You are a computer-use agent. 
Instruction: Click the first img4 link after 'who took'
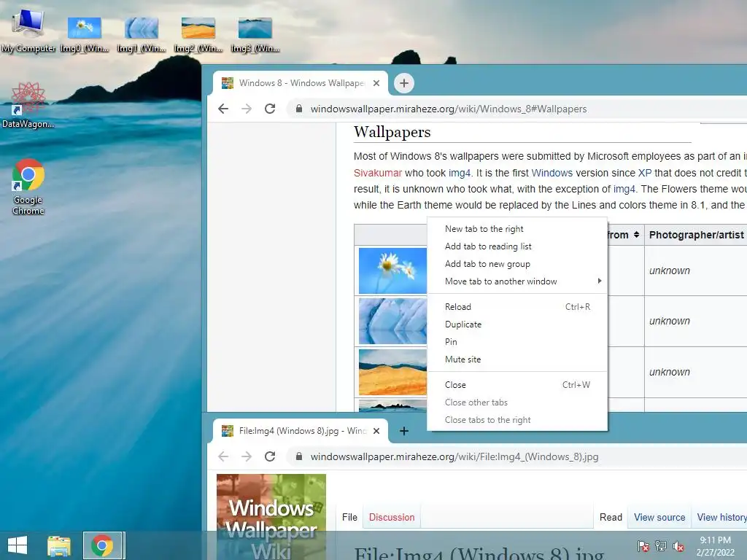460,173
